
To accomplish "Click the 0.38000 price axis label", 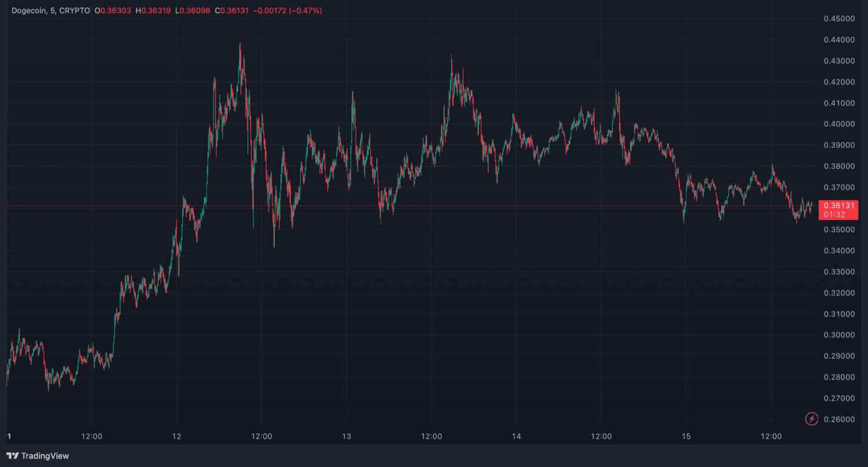I will tap(839, 166).
